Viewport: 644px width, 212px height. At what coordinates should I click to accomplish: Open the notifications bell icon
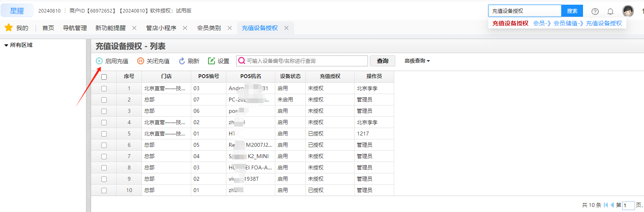610,11
